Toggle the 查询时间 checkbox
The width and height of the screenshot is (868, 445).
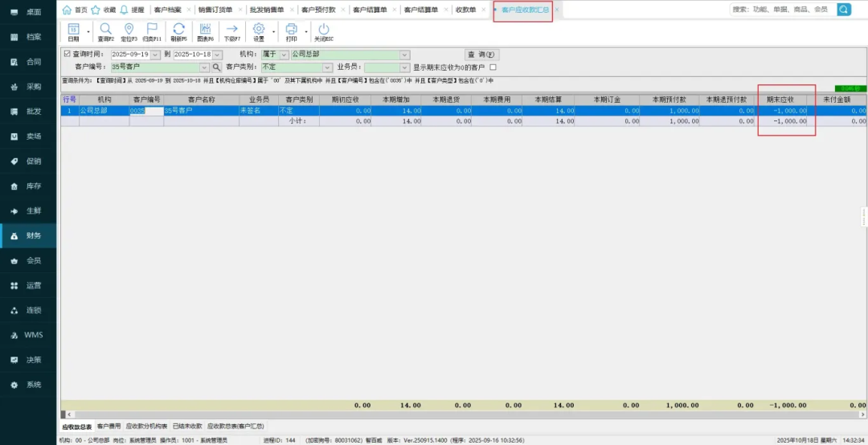coord(67,55)
